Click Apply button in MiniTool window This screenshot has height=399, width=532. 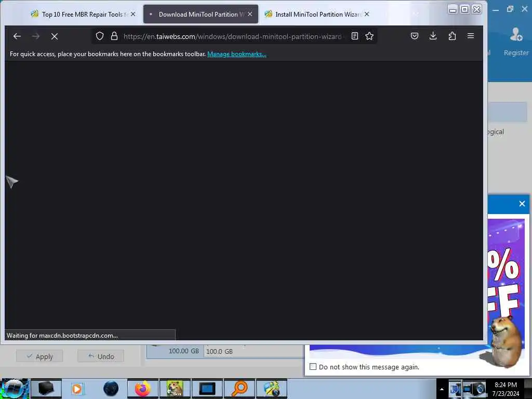coord(39,356)
